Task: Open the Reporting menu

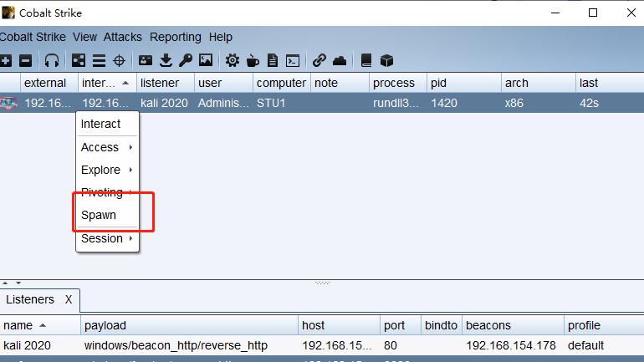Action: [x=176, y=37]
